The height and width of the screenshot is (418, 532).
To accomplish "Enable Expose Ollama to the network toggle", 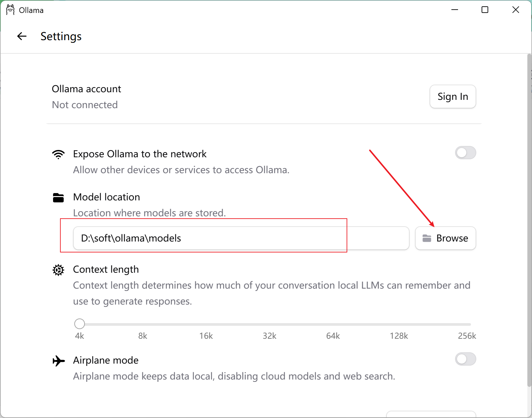I will (x=465, y=153).
